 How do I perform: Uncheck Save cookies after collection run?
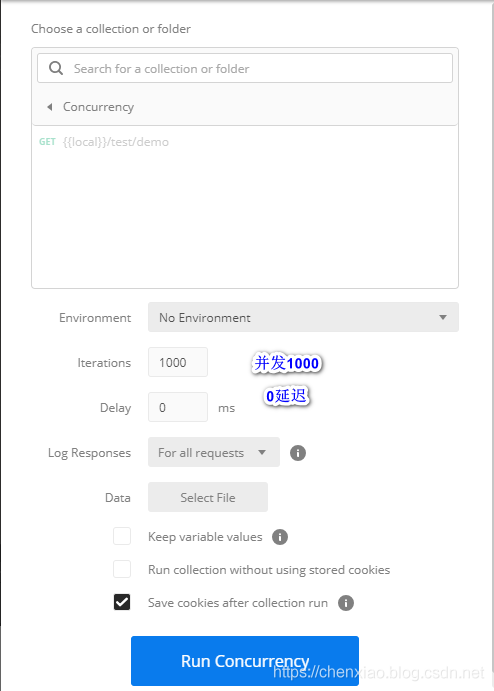[122, 602]
